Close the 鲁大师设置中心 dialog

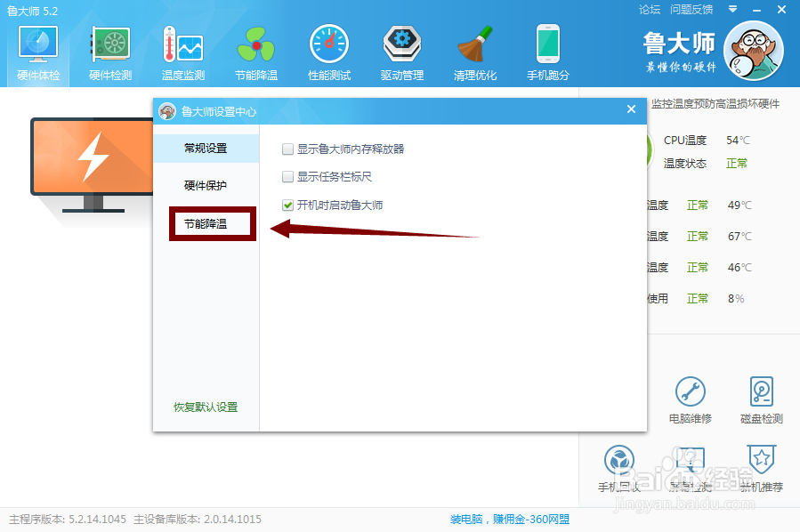point(631,109)
